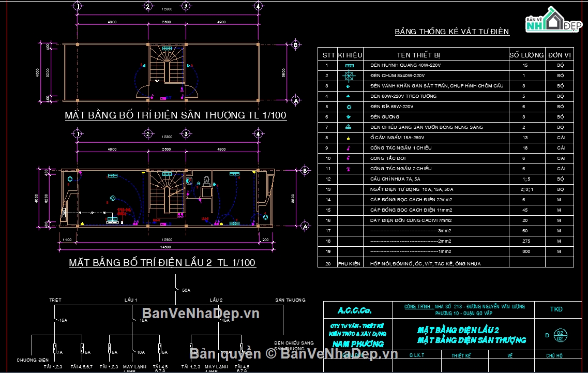The width and height of the screenshot is (588, 373).
Task: Click the ĐƠN VỊ column header
Action: pos(560,55)
